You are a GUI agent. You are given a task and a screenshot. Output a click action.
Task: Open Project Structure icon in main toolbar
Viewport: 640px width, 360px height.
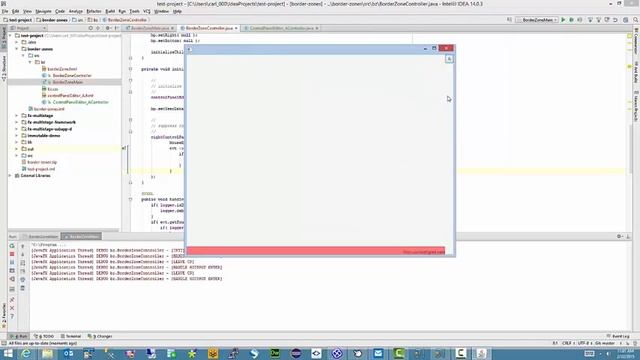tap(626, 20)
